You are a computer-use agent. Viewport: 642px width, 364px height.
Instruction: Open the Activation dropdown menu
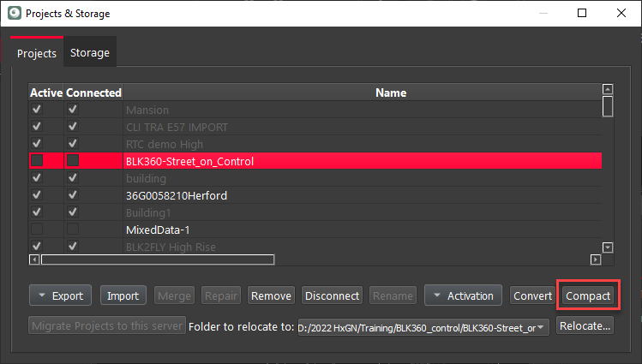coord(463,295)
